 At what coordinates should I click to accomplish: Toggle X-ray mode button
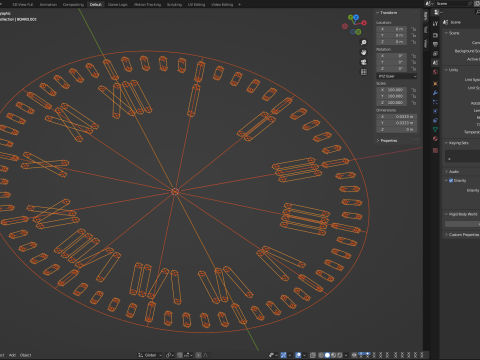pos(313,355)
